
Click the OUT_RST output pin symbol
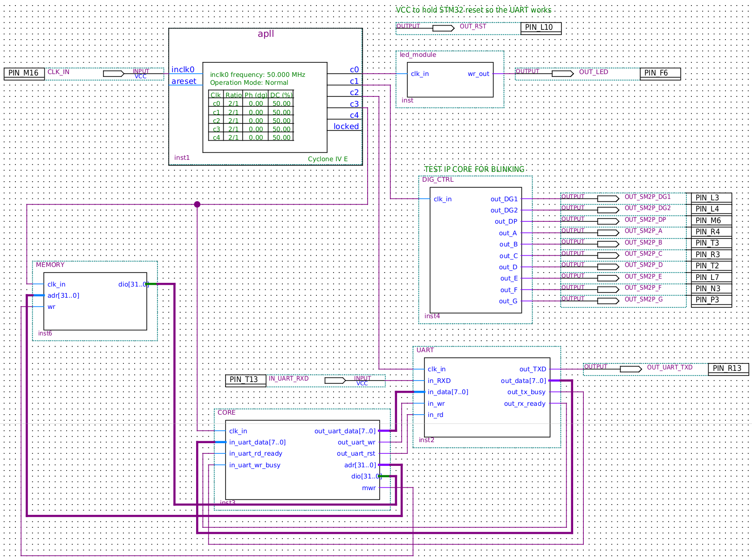(x=443, y=28)
